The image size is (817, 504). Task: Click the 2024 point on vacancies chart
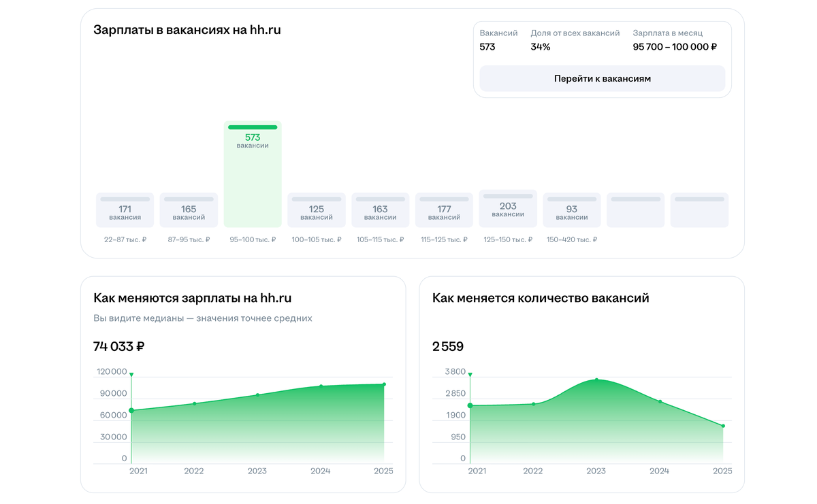660,401
